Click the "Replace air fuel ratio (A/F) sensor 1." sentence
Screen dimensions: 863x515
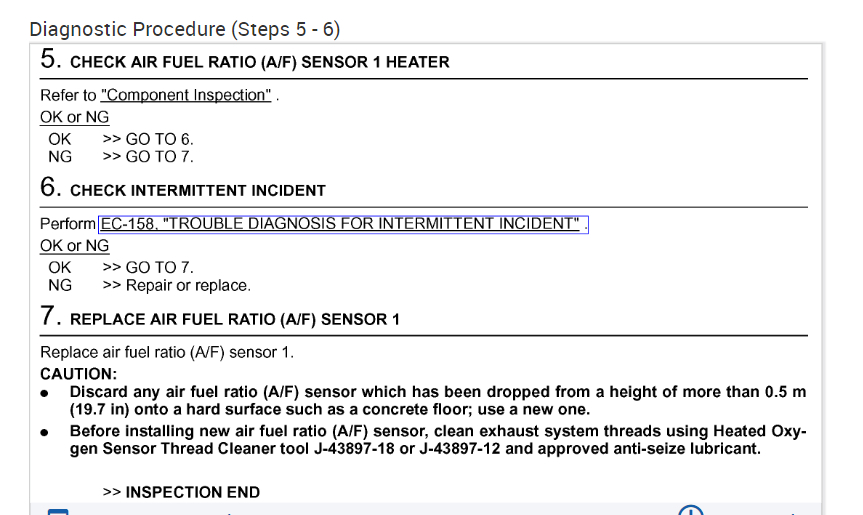click(x=167, y=353)
